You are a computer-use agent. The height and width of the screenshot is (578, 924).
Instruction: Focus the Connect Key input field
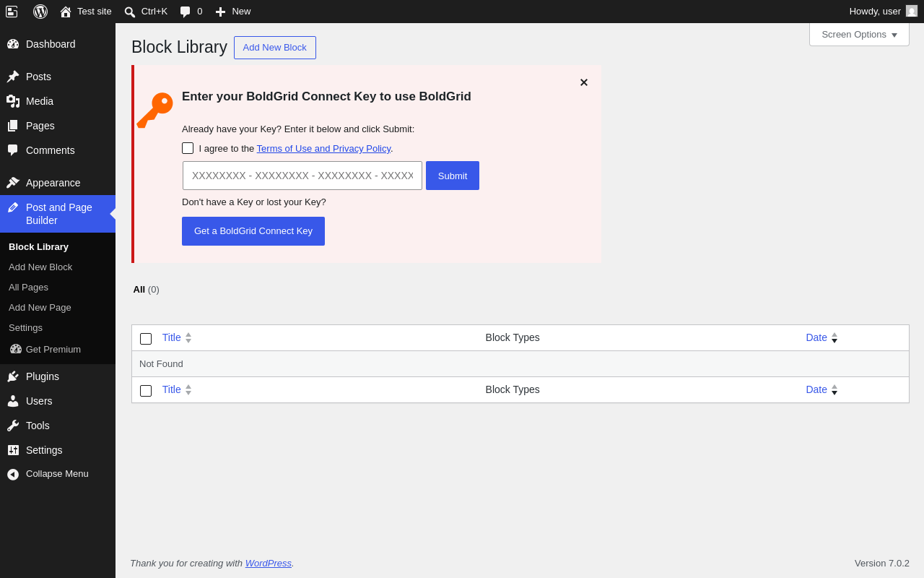pos(302,176)
